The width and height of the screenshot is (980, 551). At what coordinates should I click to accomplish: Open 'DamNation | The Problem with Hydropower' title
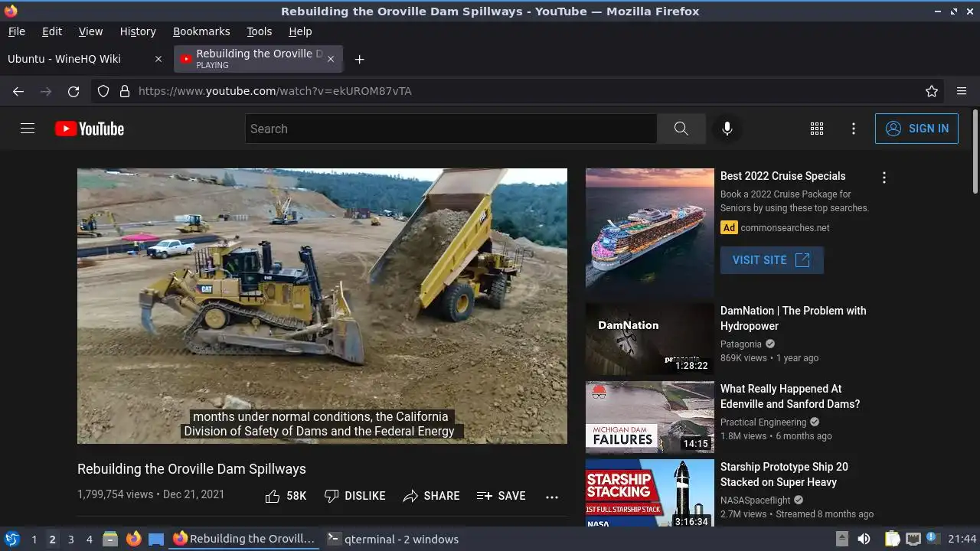793,318
